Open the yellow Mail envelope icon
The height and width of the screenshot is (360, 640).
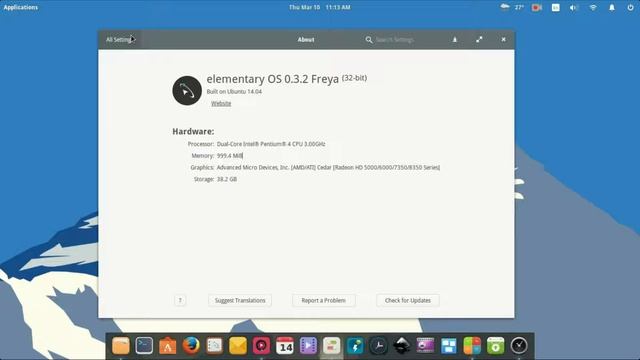[238, 346]
